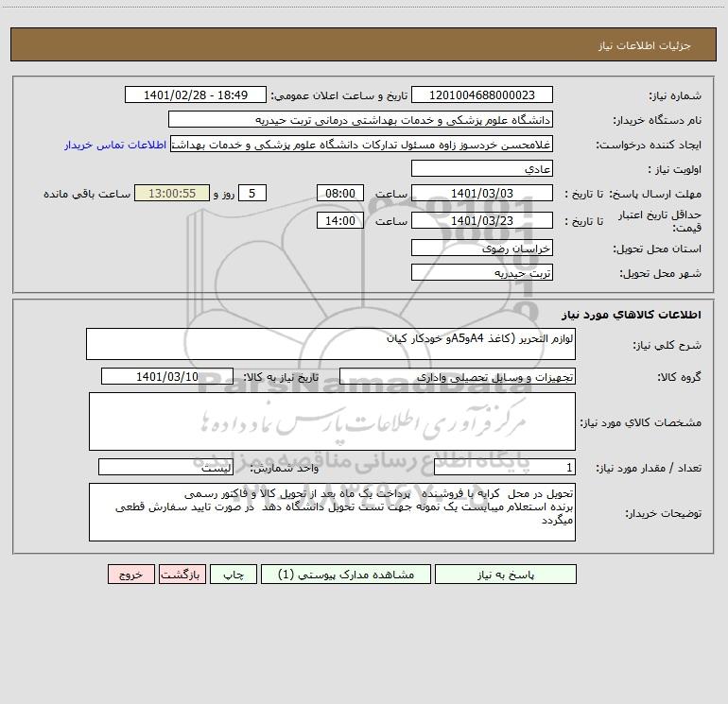Click the ایجاد کننده درخواست label
This screenshot has width=728, height=704.
[649, 146]
